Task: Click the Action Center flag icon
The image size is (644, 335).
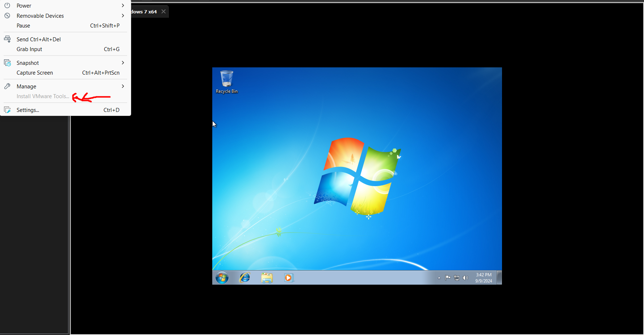Action: tap(448, 278)
